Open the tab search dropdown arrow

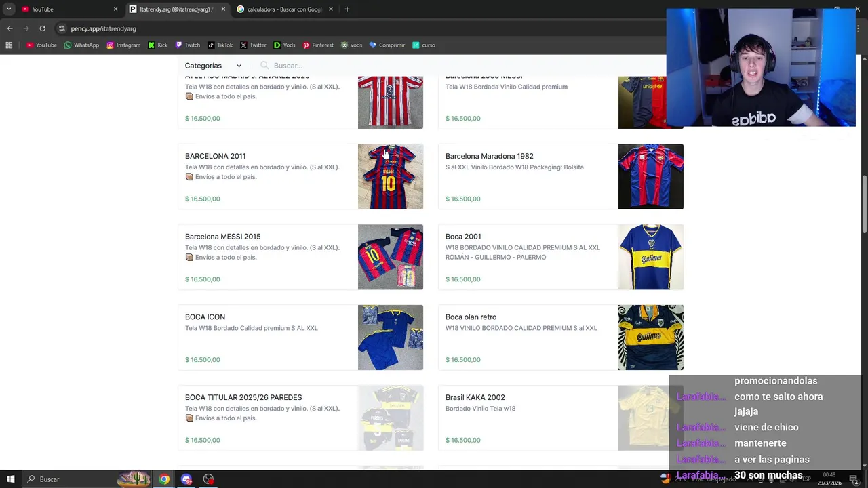click(x=9, y=9)
